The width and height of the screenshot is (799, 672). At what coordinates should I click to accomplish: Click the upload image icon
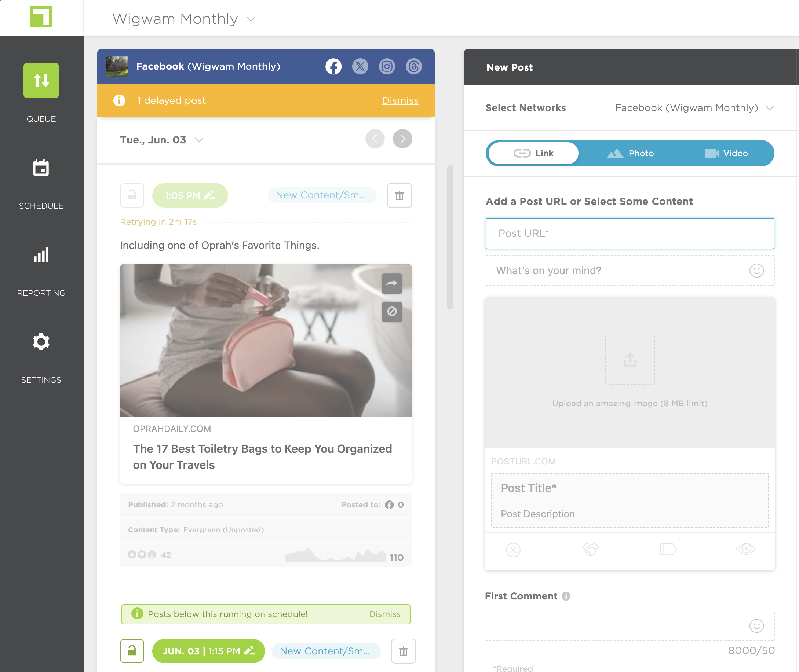click(x=630, y=360)
